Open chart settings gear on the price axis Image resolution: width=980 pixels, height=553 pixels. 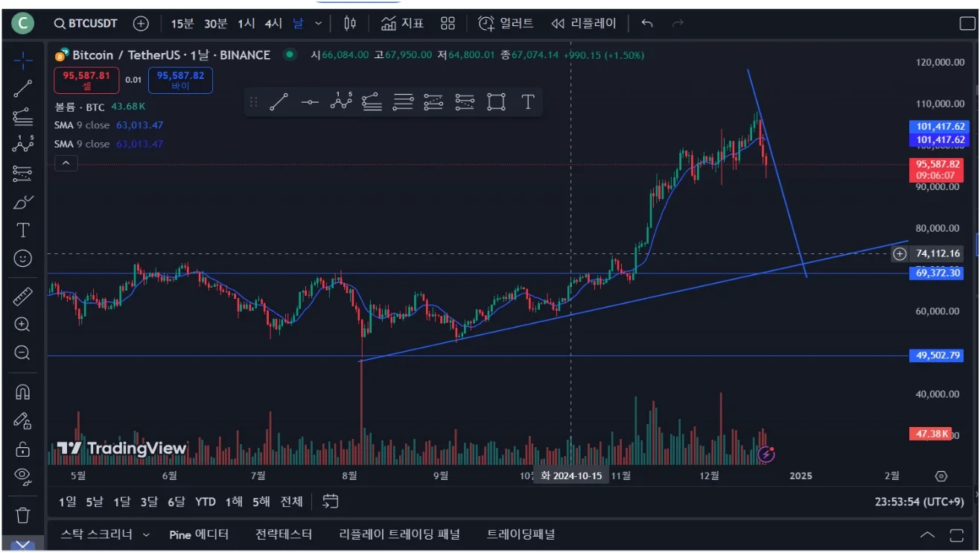[941, 475]
